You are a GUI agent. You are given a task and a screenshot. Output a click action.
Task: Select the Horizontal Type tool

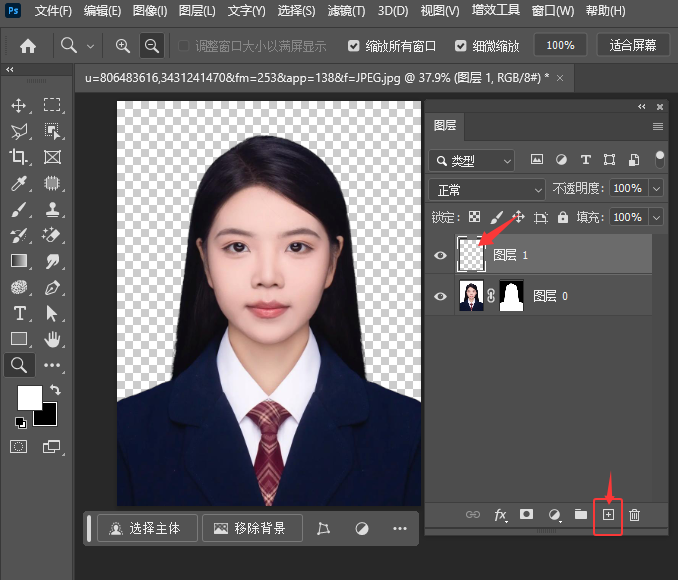click(18, 313)
